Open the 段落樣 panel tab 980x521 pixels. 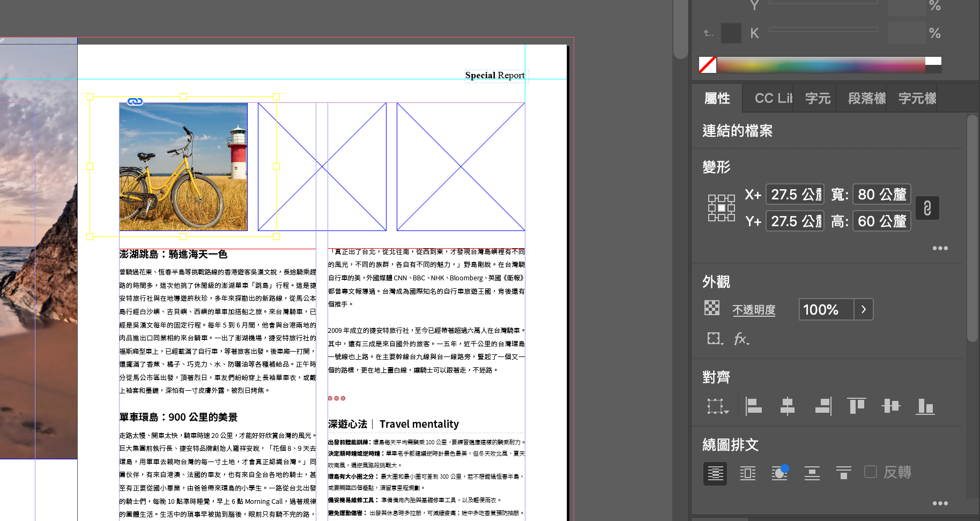(x=866, y=99)
